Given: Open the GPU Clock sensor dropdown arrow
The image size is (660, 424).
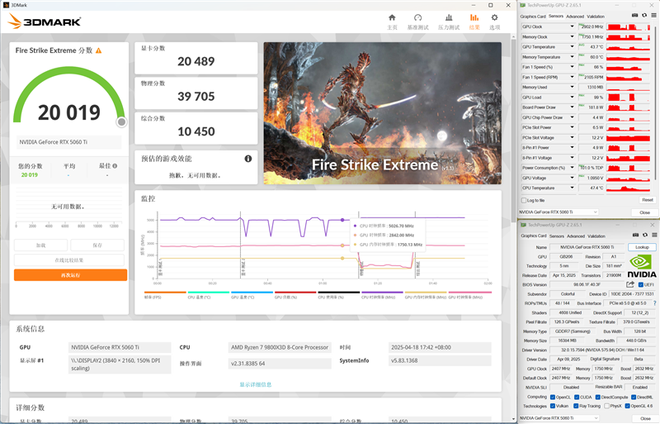Looking at the screenshot, I should point(572,27).
